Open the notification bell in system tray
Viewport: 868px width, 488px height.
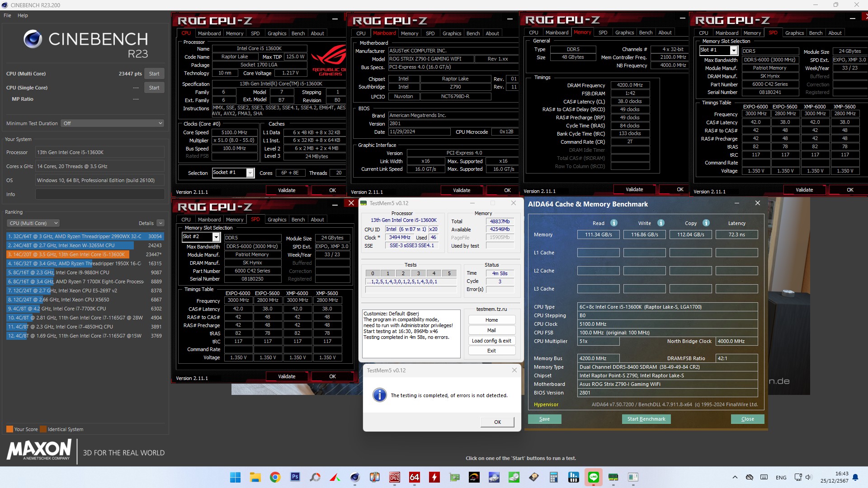pos(855,477)
